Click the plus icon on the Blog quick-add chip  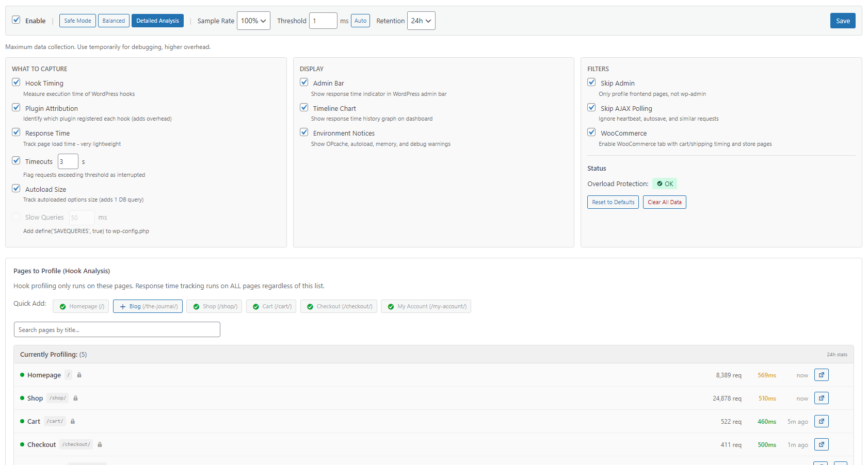pyautogui.click(x=122, y=306)
